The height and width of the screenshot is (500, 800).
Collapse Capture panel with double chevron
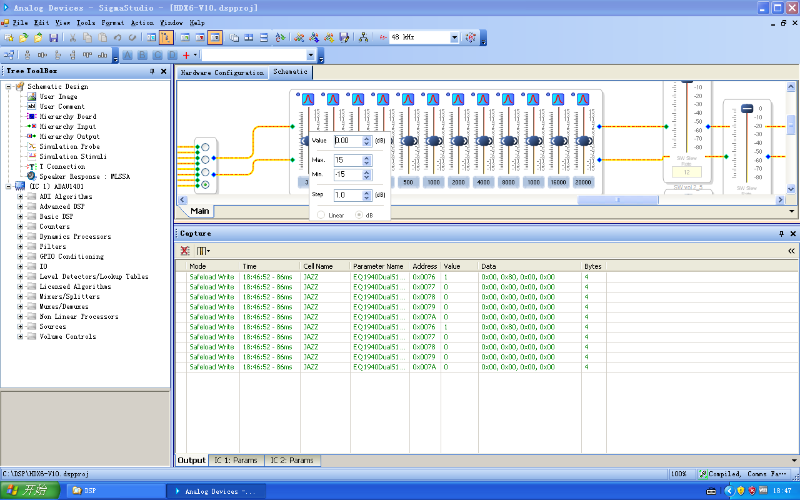(x=791, y=251)
